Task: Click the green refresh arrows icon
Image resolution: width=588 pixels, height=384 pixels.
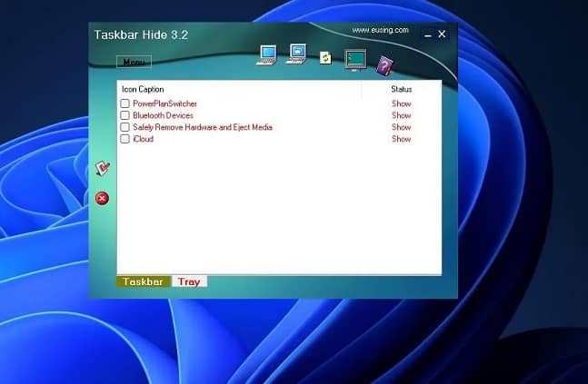Action: 325,58
